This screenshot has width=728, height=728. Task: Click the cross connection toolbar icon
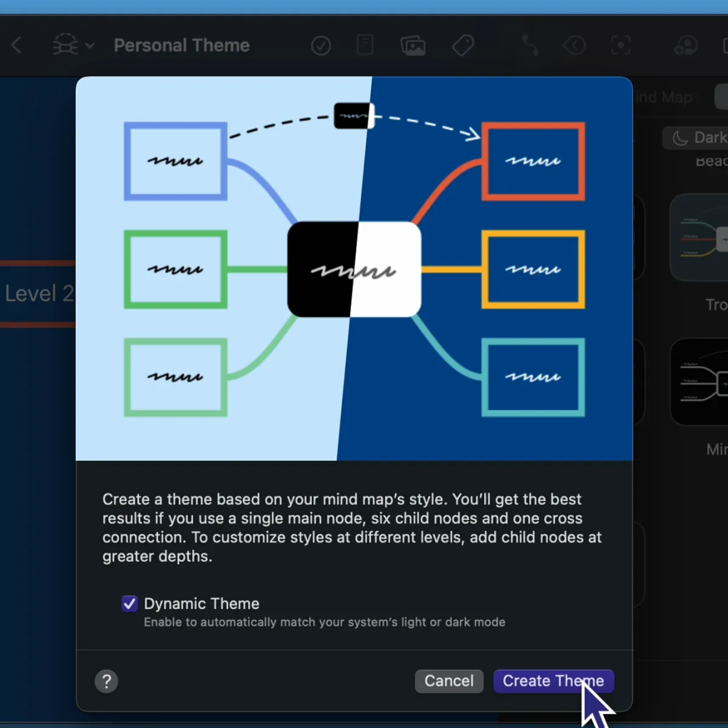(530, 45)
